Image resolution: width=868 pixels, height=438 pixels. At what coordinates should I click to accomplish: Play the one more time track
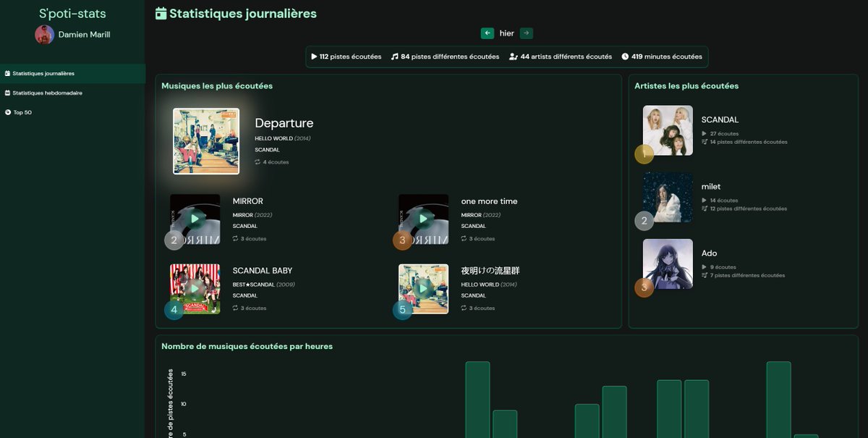424,219
